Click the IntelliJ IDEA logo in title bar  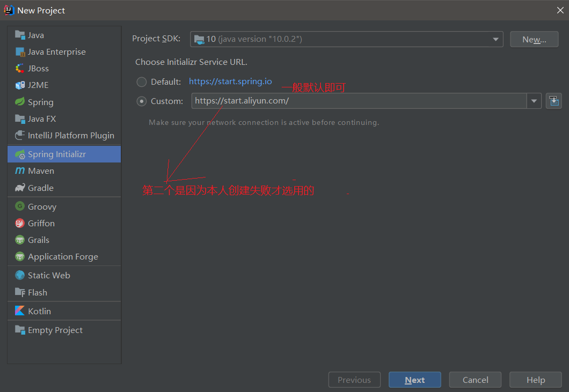tap(9, 10)
